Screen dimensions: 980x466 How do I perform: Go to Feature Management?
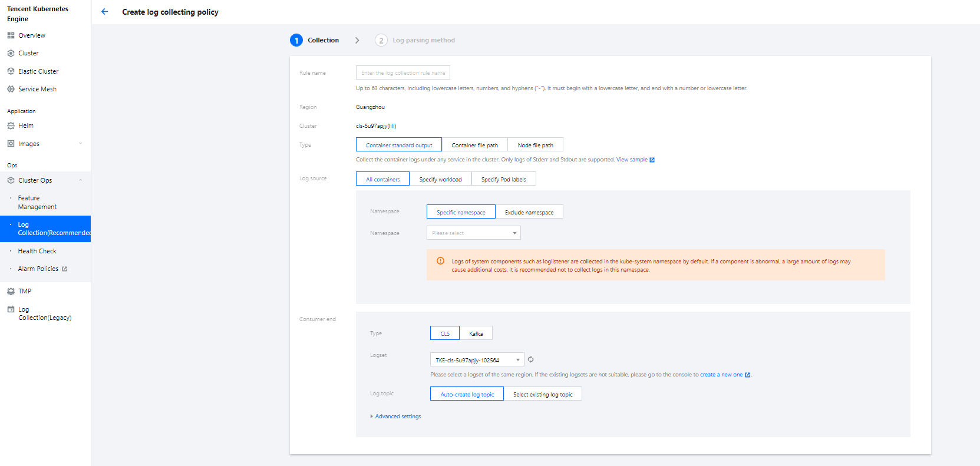(x=37, y=203)
